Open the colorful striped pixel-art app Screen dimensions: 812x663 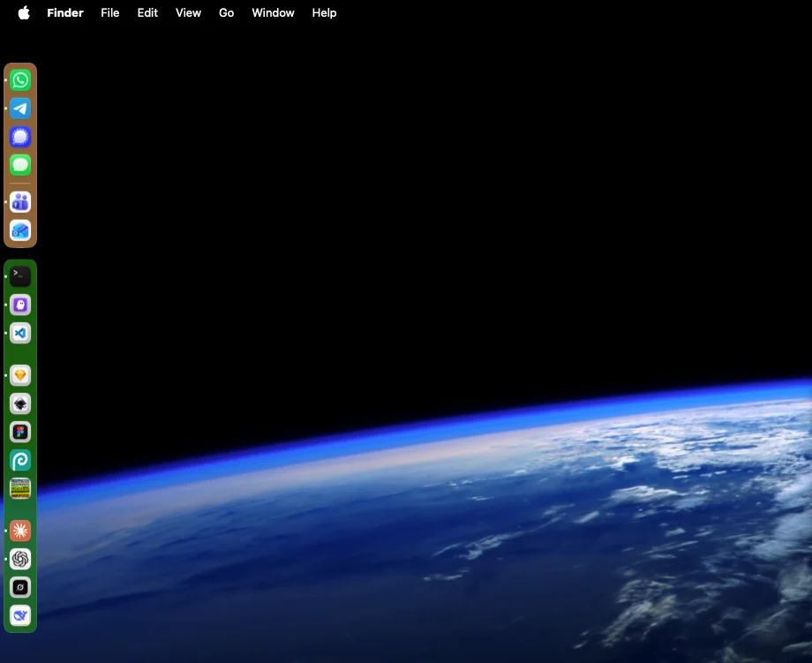[x=20, y=488]
